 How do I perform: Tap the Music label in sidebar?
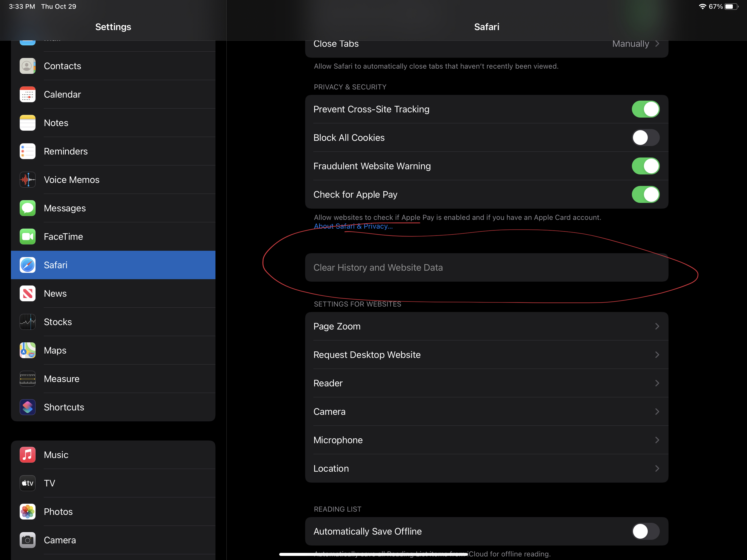[56, 455]
